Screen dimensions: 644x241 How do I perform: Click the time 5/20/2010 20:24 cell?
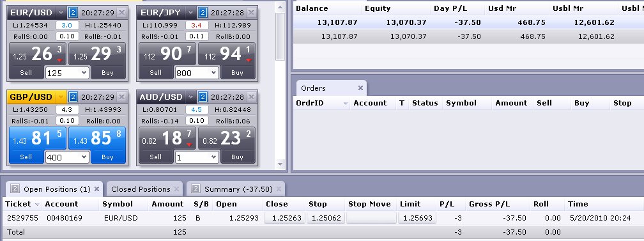[x=600, y=218]
